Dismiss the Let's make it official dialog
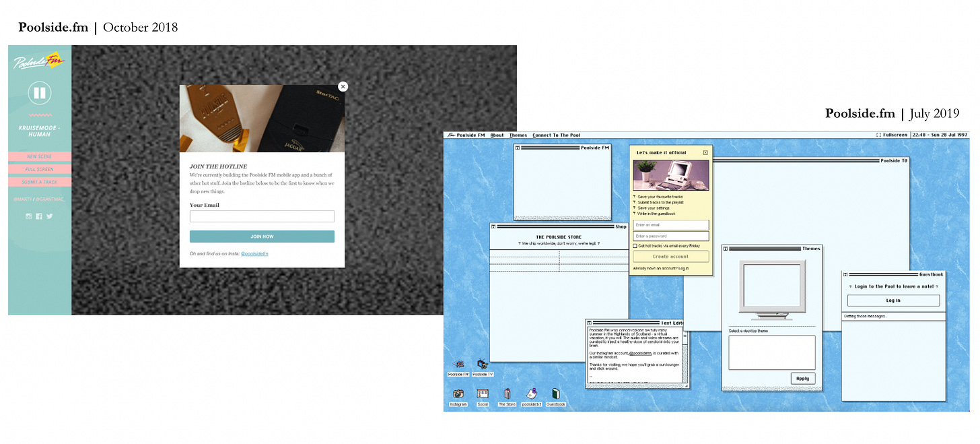 pyautogui.click(x=705, y=153)
